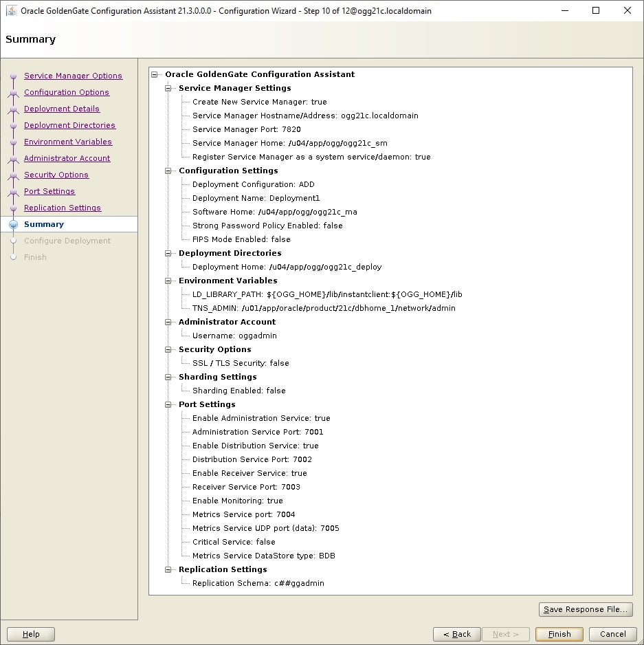Click the Back button

click(x=457, y=634)
